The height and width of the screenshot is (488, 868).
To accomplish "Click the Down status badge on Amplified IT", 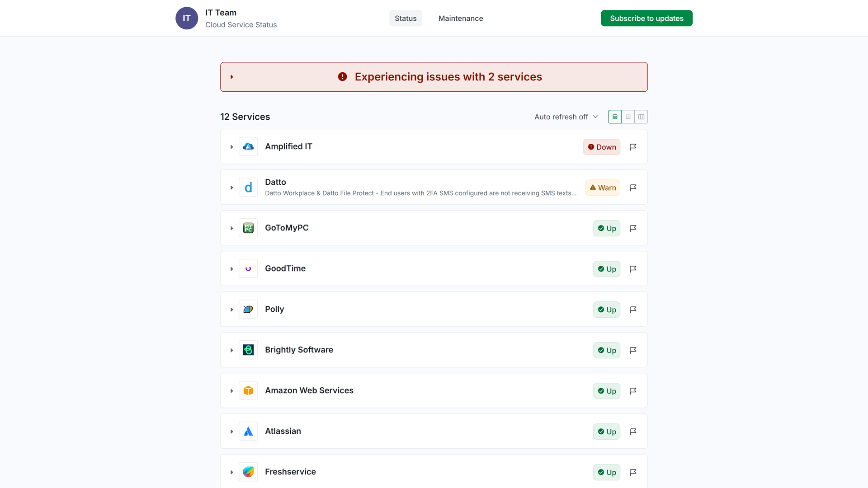I will 602,147.
